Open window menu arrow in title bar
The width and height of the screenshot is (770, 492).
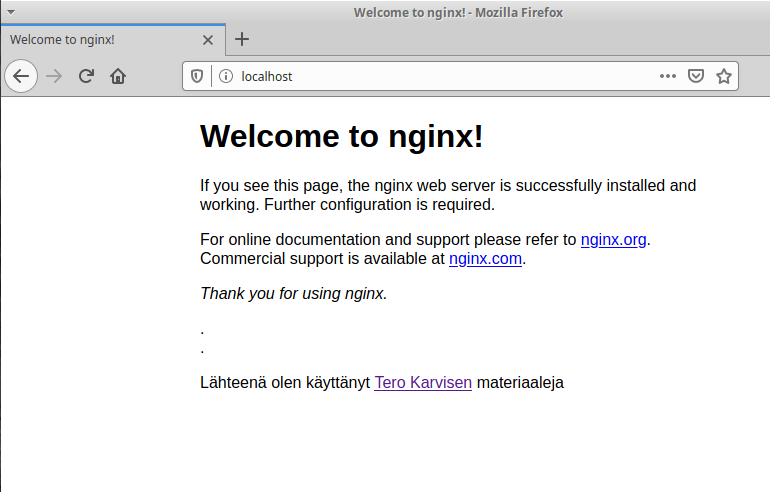pos(11,11)
